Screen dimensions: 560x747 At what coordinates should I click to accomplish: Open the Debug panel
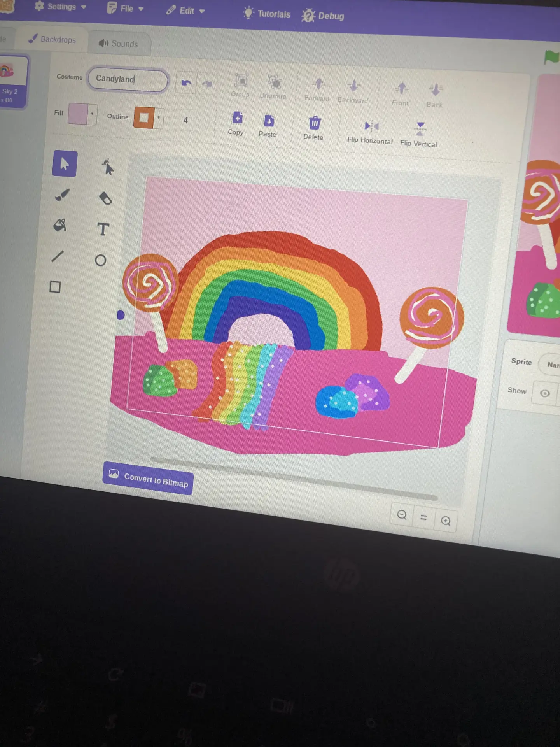(x=324, y=16)
